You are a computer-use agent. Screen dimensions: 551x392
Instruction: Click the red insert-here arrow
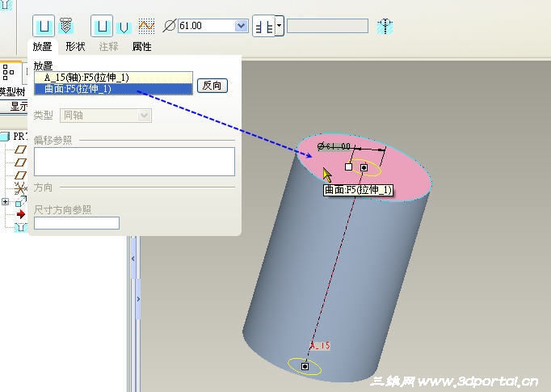tap(21, 214)
